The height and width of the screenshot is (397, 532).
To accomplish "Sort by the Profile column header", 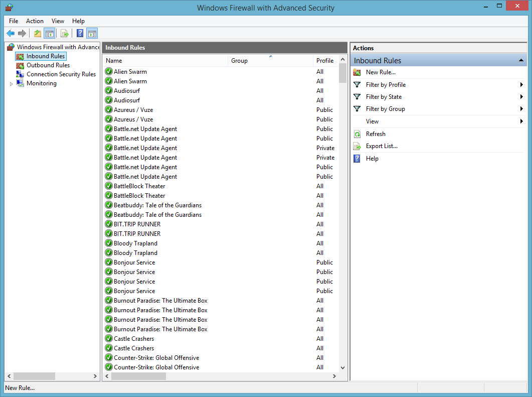I will pyautogui.click(x=325, y=60).
